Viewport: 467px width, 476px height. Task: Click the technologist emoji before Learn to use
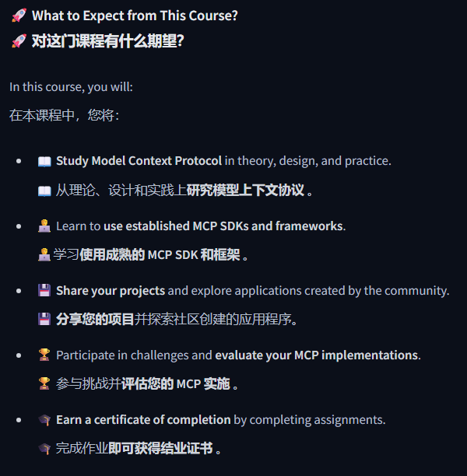[44, 226]
